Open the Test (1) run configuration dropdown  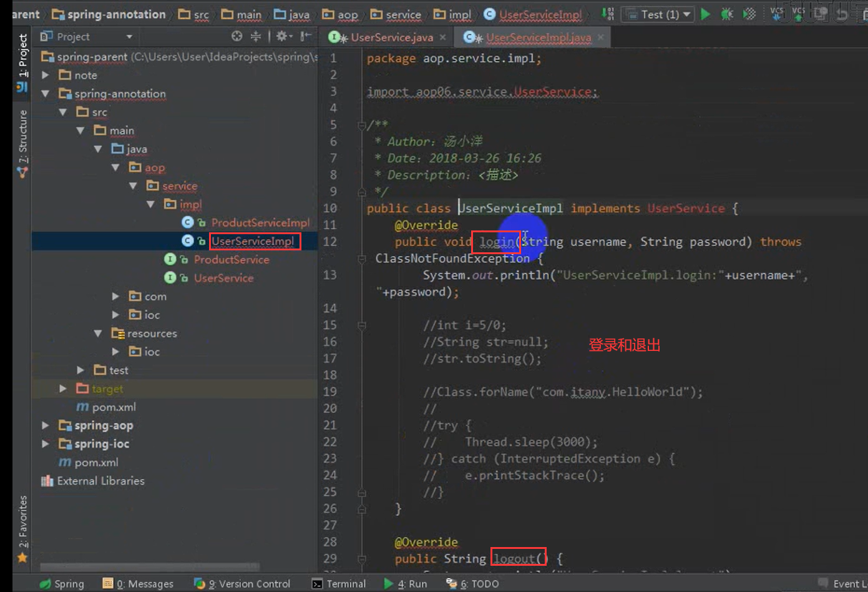[659, 14]
